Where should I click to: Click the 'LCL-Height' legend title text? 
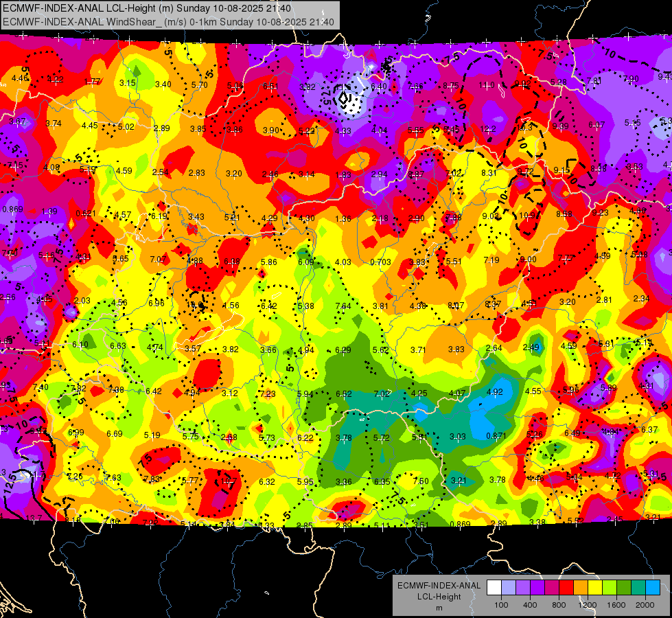pyautogui.click(x=439, y=597)
